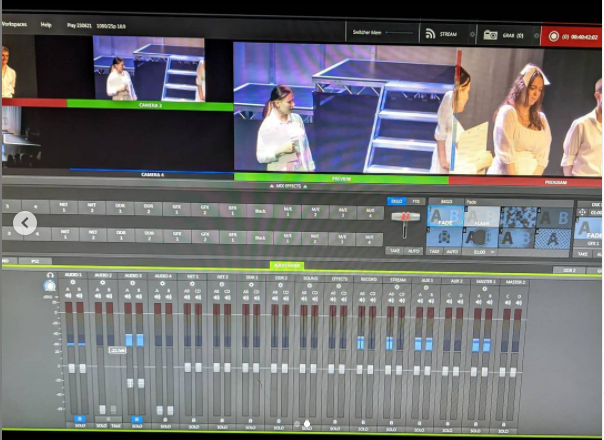Expand the MIX EFFECTS panel
604x440 pixels.
[288, 186]
